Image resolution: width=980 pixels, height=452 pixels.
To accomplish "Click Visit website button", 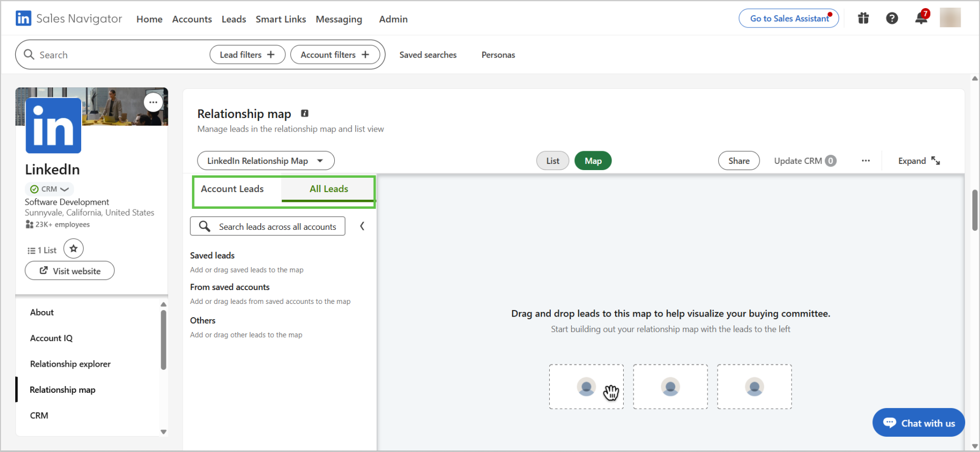I will (x=70, y=271).
